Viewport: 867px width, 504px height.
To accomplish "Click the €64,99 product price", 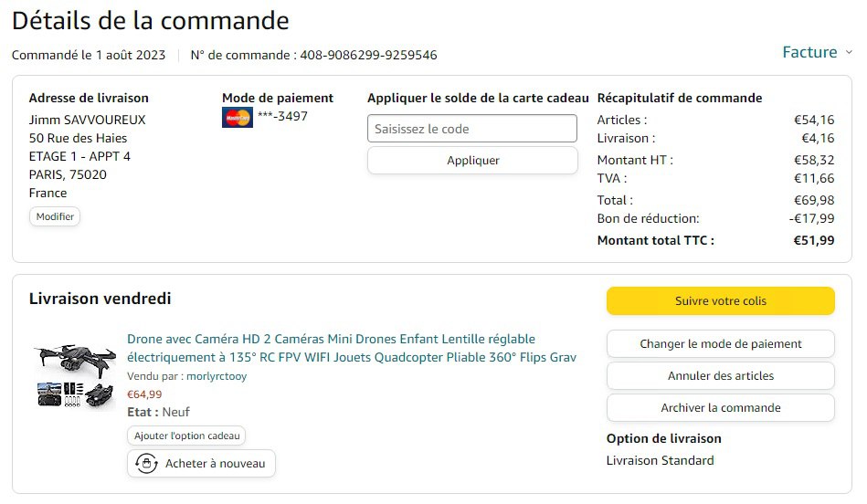I will [x=144, y=394].
